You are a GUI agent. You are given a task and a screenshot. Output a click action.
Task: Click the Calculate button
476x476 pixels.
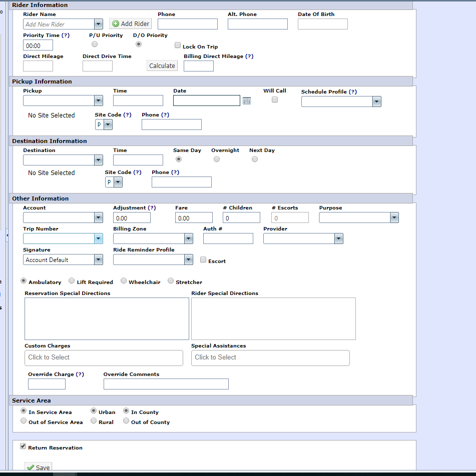(x=162, y=65)
